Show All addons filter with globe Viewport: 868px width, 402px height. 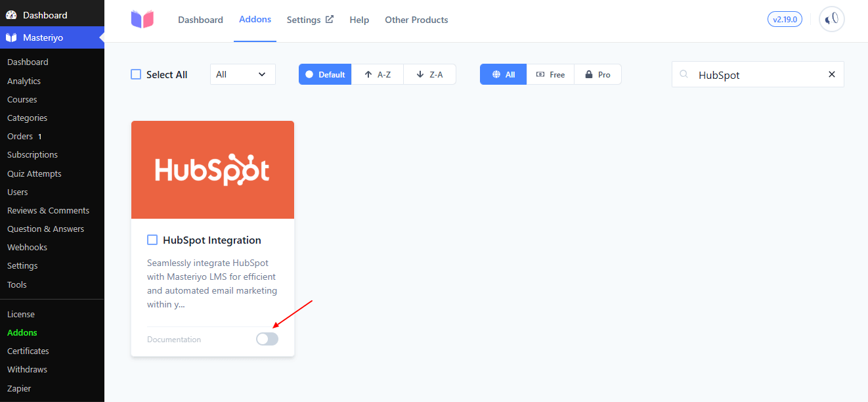[x=503, y=74]
